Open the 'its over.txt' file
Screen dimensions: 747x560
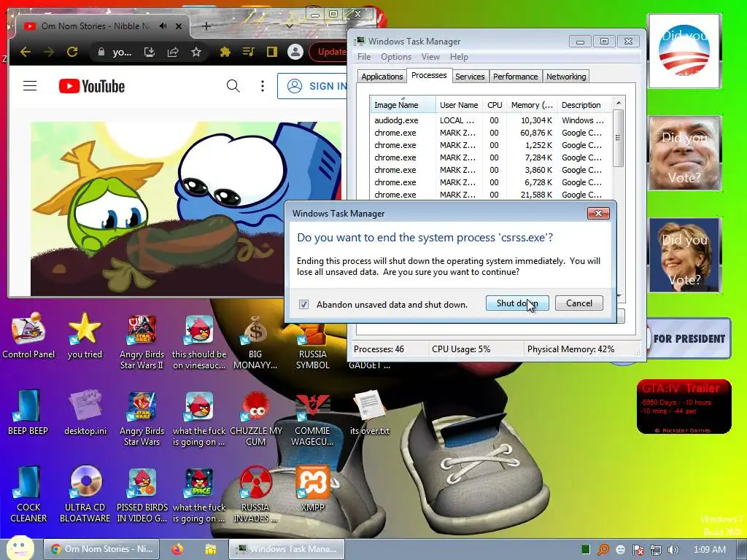coord(370,413)
